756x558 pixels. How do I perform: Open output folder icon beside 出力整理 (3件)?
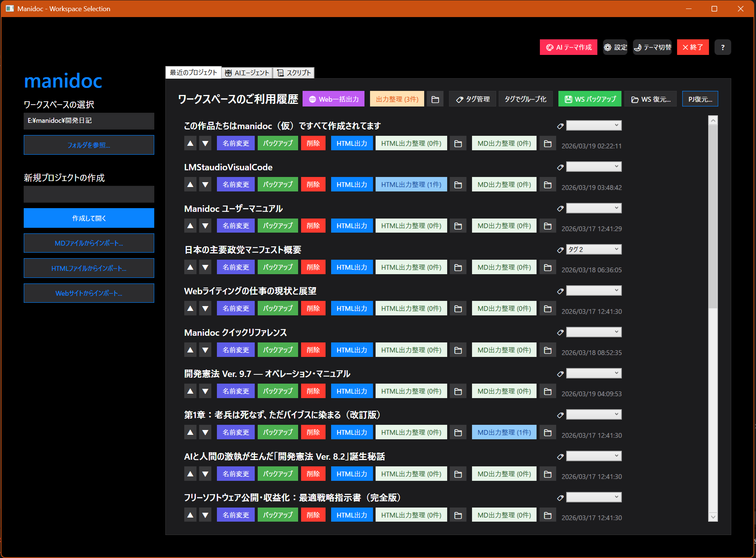(435, 99)
